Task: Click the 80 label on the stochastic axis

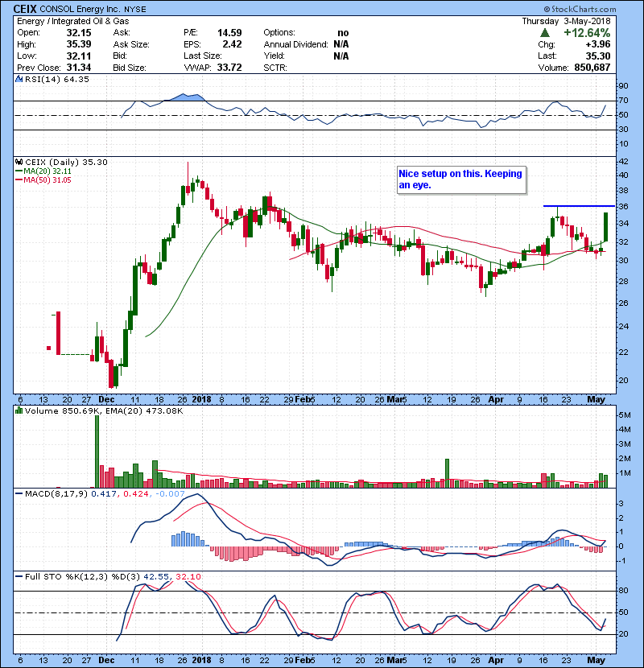Action: [x=623, y=591]
